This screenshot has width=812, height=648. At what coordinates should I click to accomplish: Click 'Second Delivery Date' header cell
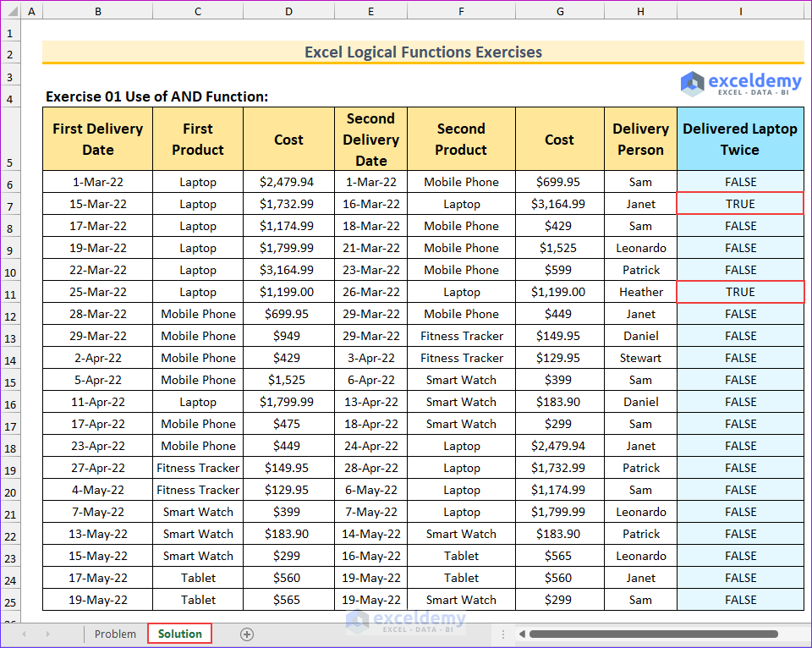point(370,139)
